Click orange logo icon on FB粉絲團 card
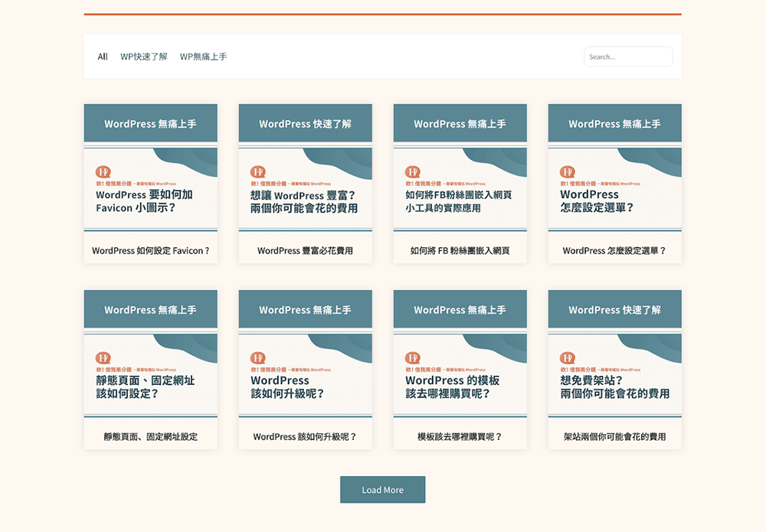 point(413,171)
